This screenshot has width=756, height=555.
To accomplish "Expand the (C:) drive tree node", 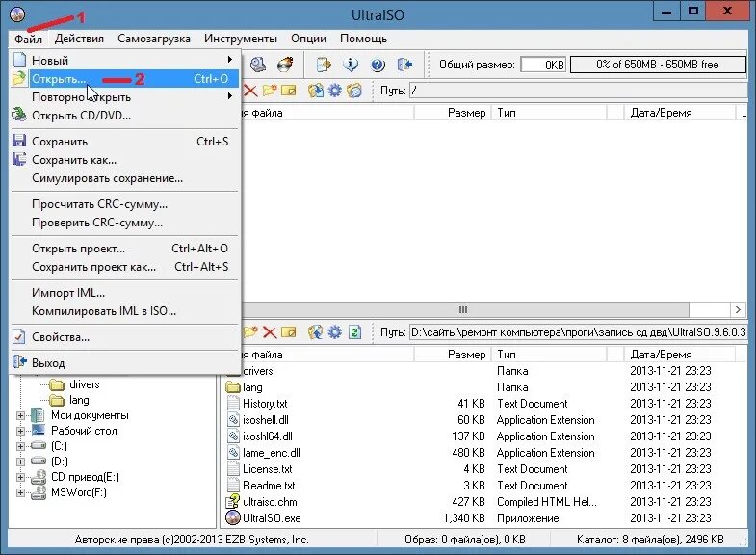I will pos(21,446).
